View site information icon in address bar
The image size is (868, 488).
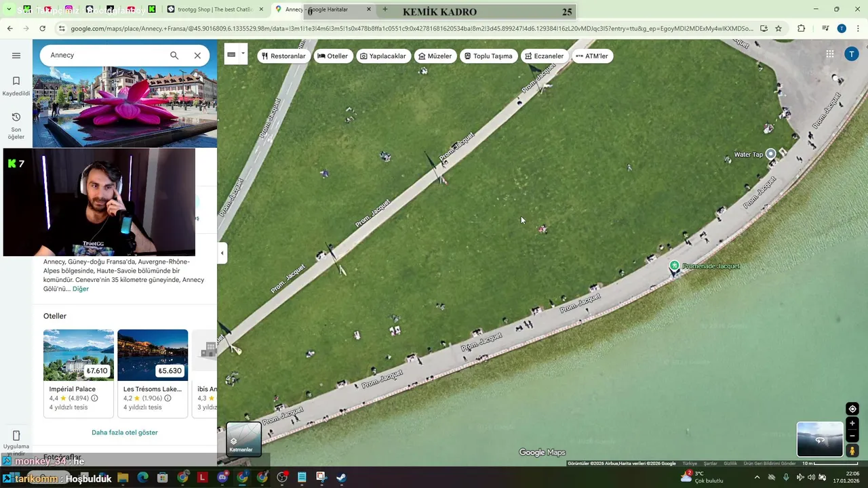tap(62, 28)
